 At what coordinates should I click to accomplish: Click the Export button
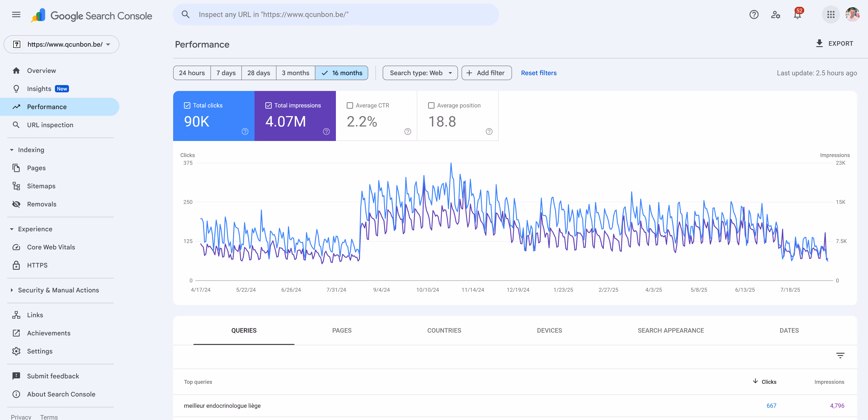point(834,43)
